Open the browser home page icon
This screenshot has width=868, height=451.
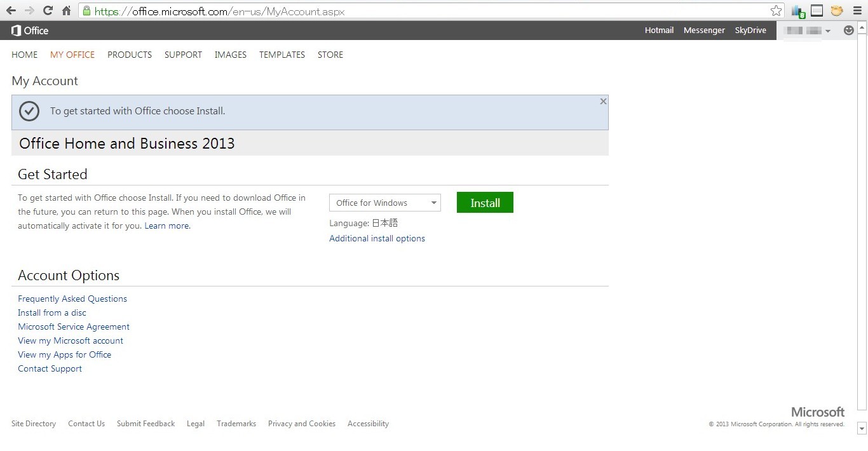click(x=66, y=11)
